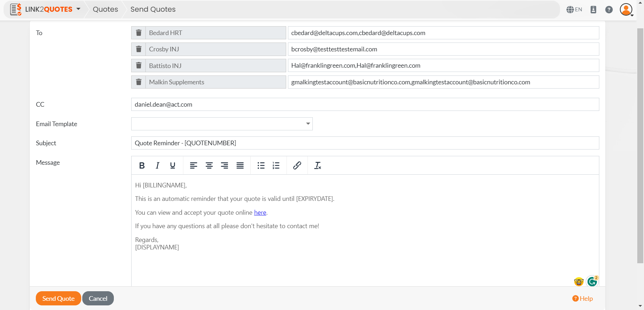
Task: Insert bulleted list in message
Action: (261, 165)
